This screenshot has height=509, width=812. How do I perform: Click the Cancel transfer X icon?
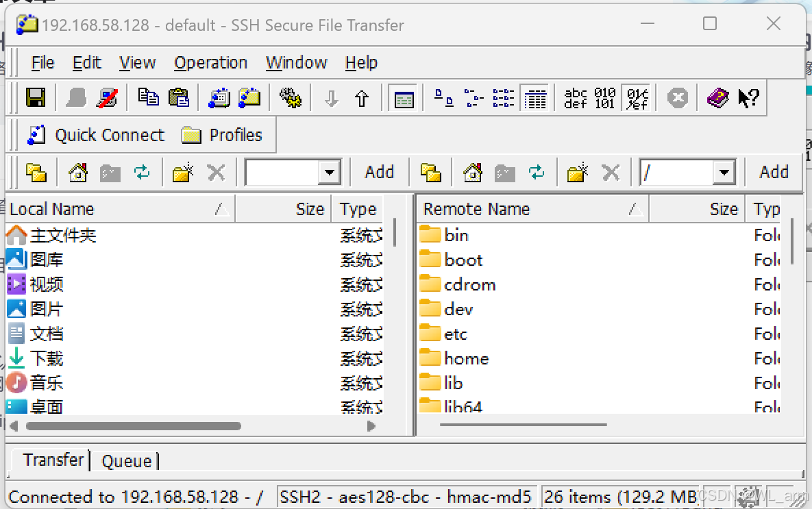678,97
